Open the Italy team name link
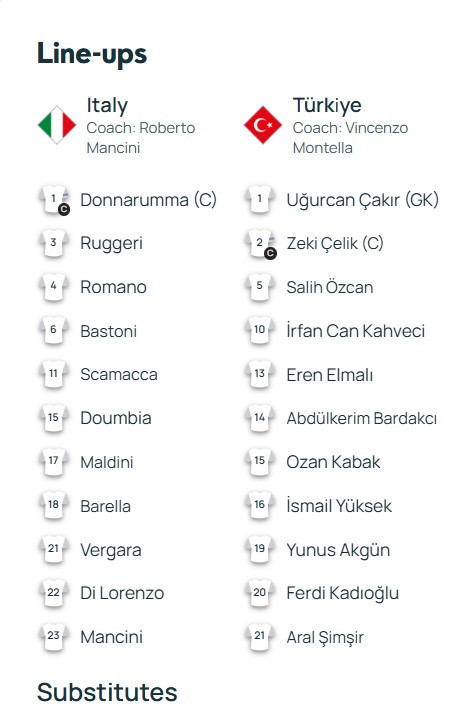This screenshot has width=468, height=706. coord(107,105)
